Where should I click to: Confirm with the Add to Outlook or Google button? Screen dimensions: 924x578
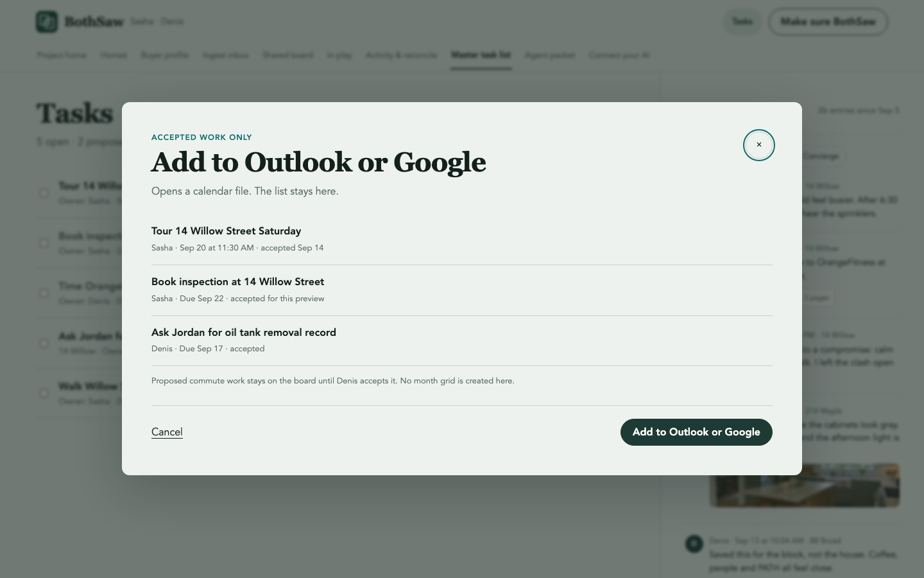pyautogui.click(x=696, y=432)
